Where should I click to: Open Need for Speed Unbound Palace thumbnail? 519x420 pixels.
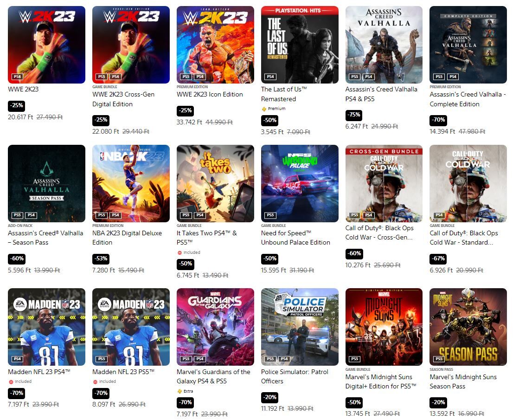(300, 183)
